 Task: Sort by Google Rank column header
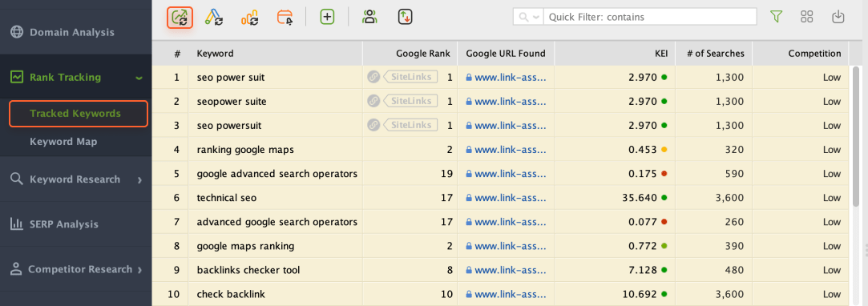[410, 54]
